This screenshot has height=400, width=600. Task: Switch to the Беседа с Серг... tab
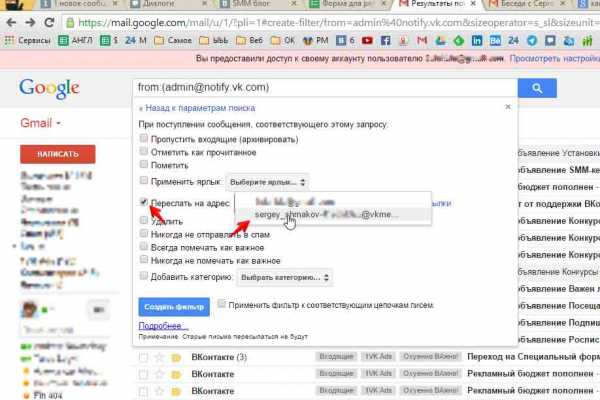point(528,4)
